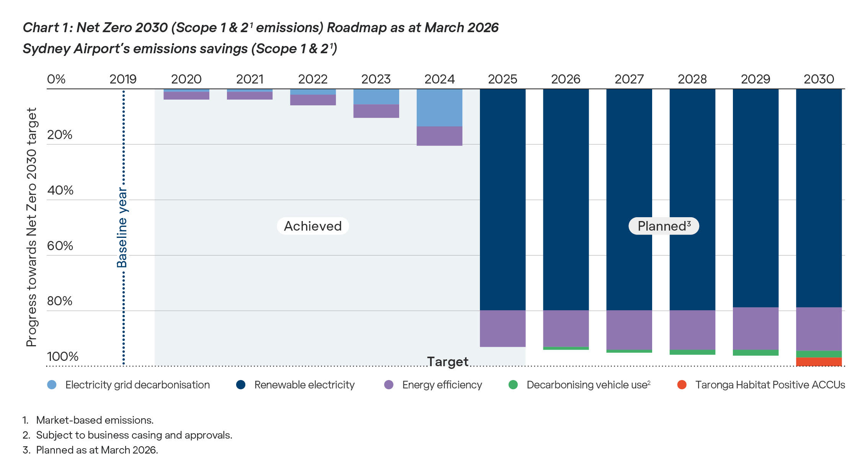The width and height of the screenshot is (868, 475).
Task: Toggle the Electricity grid decarbonisation legend entry
Action: pos(137,385)
